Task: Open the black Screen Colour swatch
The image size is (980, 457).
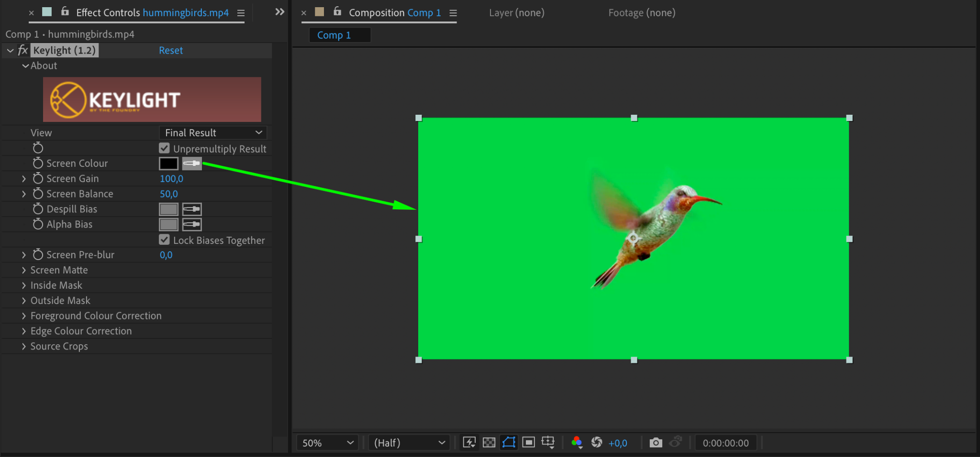Action: click(x=168, y=163)
